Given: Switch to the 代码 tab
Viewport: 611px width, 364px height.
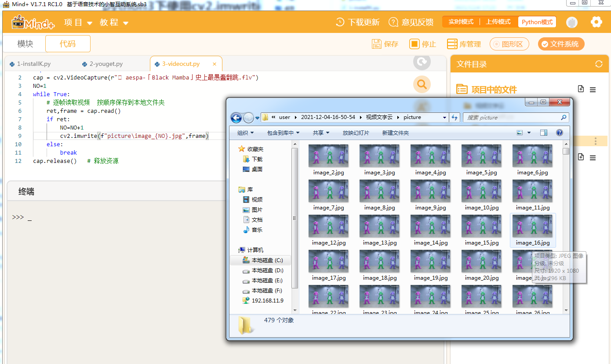Looking at the screenshot, I should [x=68, y=44].
